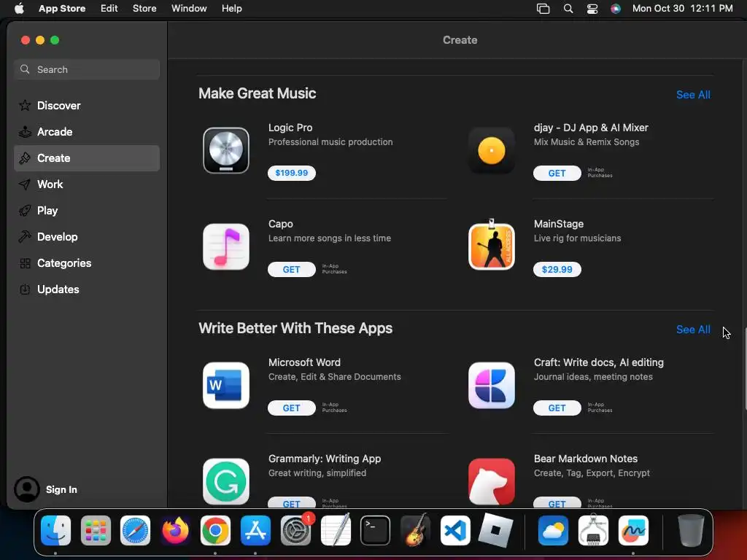Viewport: 747px width, 560px height.
Task: Open the Bear Markdown Notes title
Action: point(586,459)
